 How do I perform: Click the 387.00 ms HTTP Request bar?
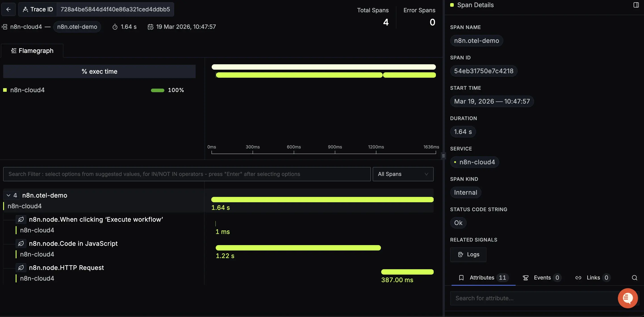tap(407, 272)
